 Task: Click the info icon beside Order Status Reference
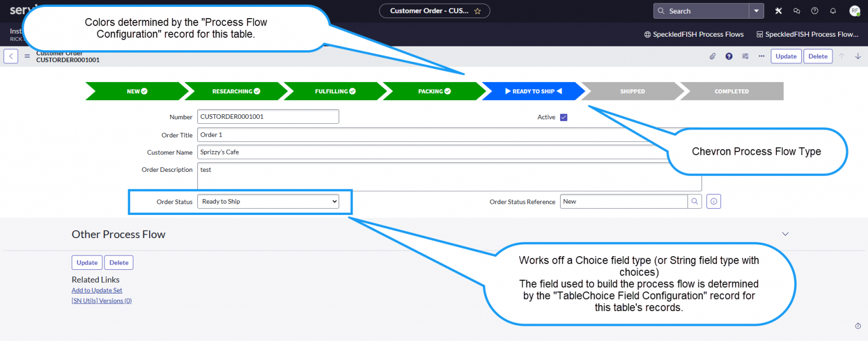pyautogui.click(x=713, y=201)
